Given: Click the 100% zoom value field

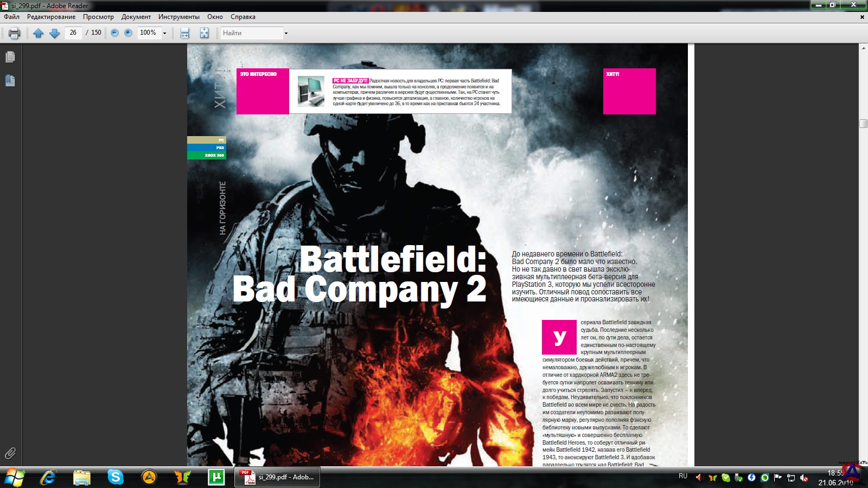Looking at the screenshot, I should tap(149, 33).
